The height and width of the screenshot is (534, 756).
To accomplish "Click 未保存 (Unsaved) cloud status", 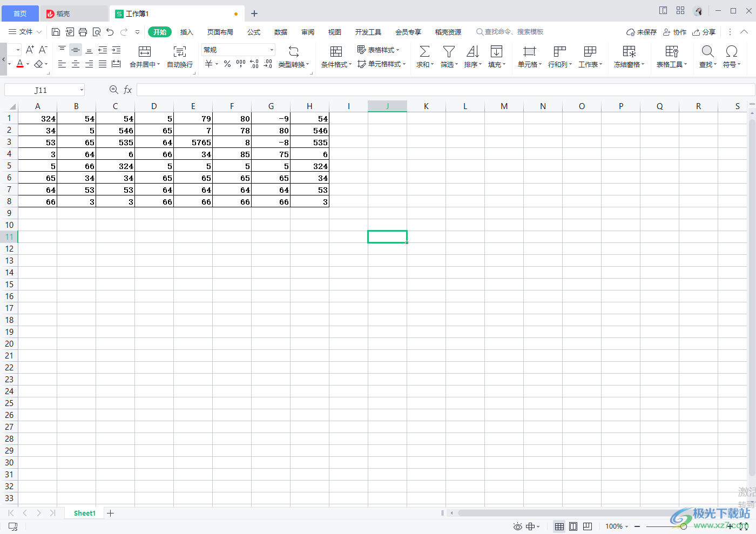I will tap(642, 32).
